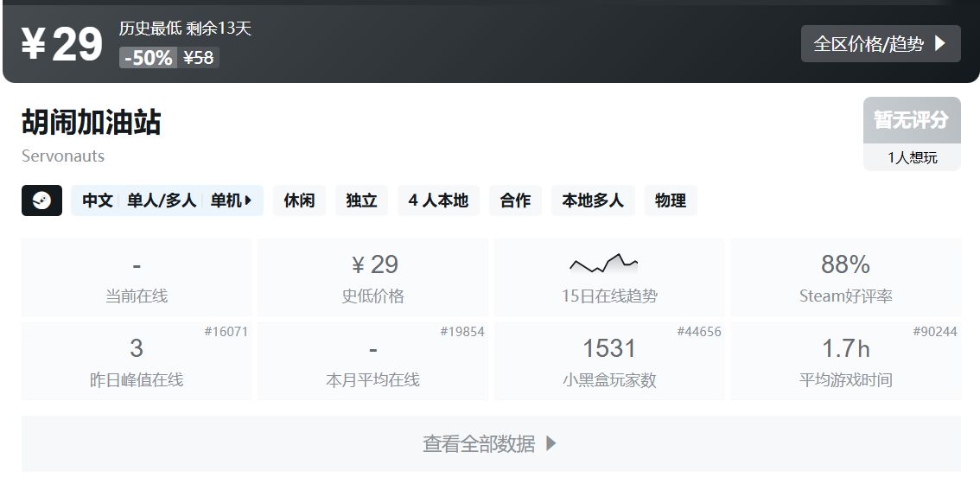
Task: Click the 本月平均在线 stat cell
Action: click(x=373, y=360)
